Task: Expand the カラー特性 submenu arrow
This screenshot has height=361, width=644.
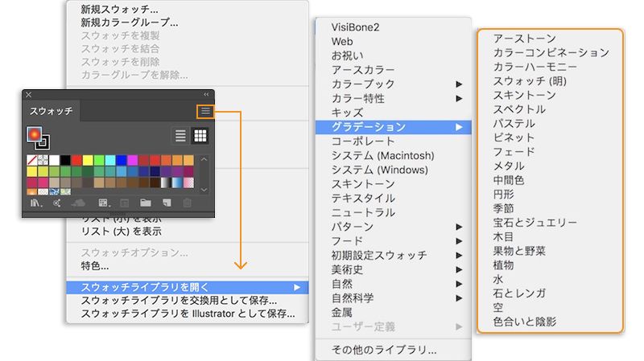Action: 459,98
